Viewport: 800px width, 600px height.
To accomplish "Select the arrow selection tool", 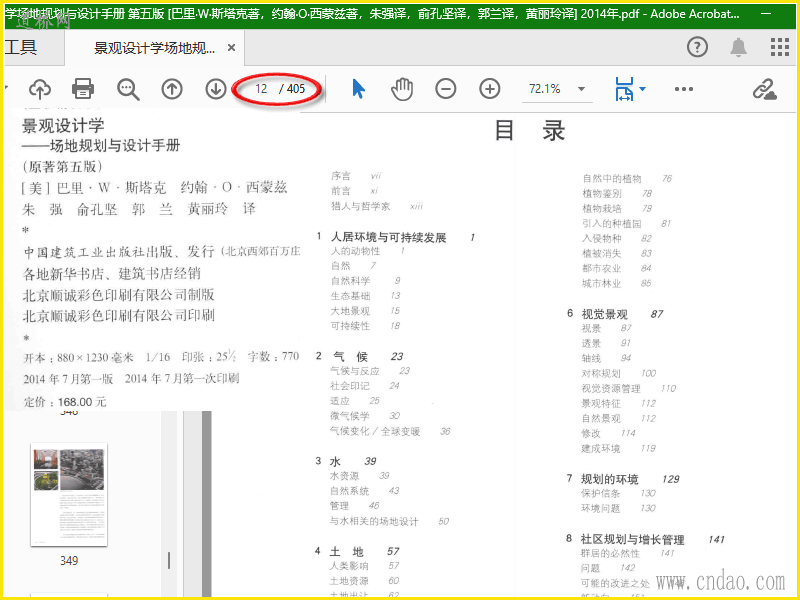I will tap(359, 89).
